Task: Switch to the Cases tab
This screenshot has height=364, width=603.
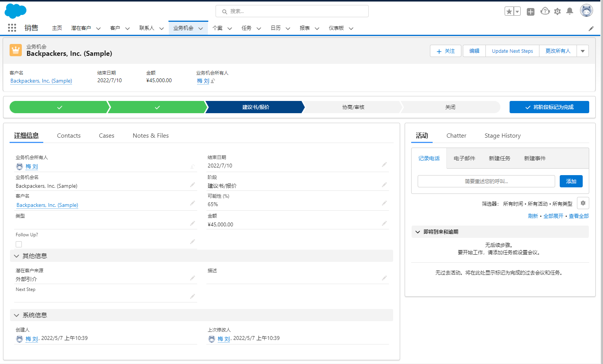Action: tap(106, 135)
